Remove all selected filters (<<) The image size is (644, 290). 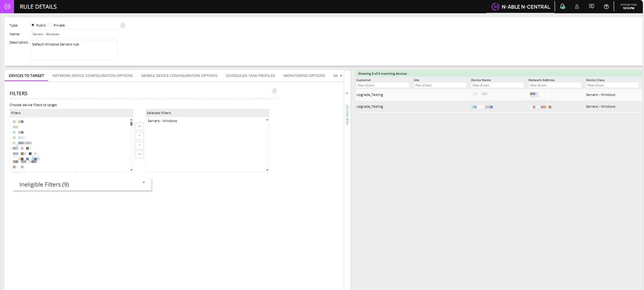point(139,154)
